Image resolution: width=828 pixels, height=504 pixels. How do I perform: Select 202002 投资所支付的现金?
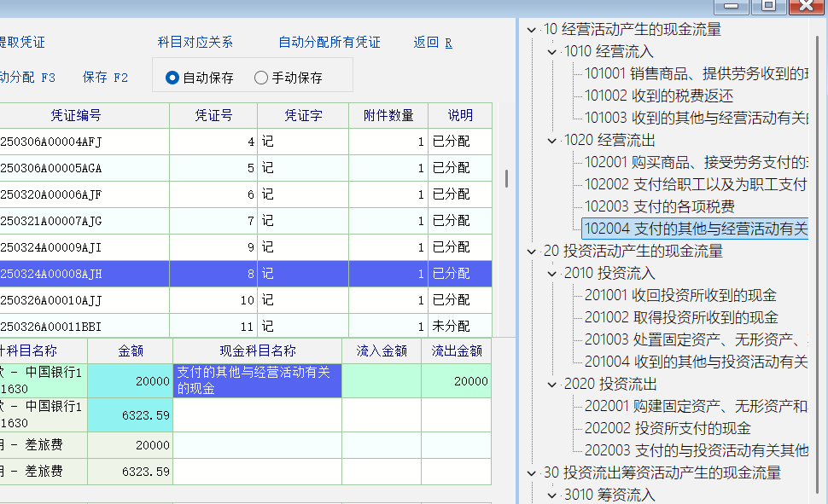tap(668, 429)
